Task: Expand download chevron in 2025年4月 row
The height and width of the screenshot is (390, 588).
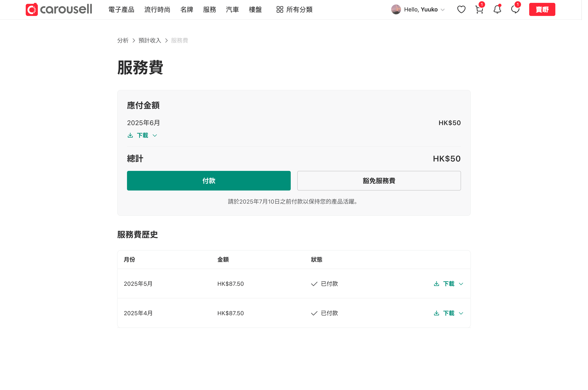Action: [461, 313]
